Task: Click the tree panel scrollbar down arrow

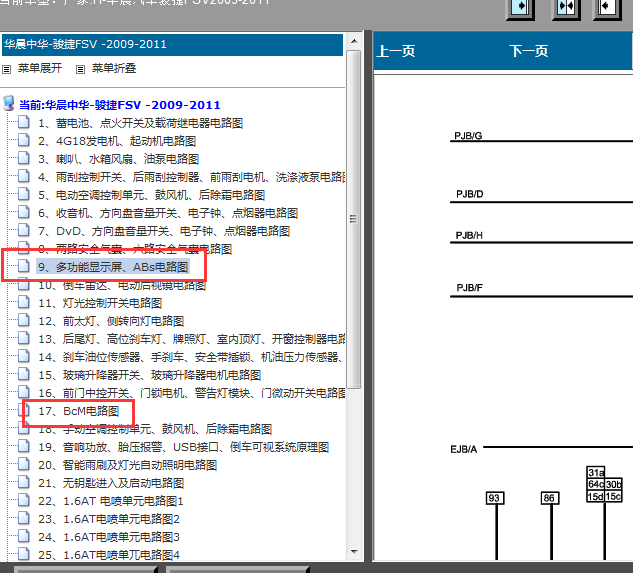Action: [x=354, y=552]
